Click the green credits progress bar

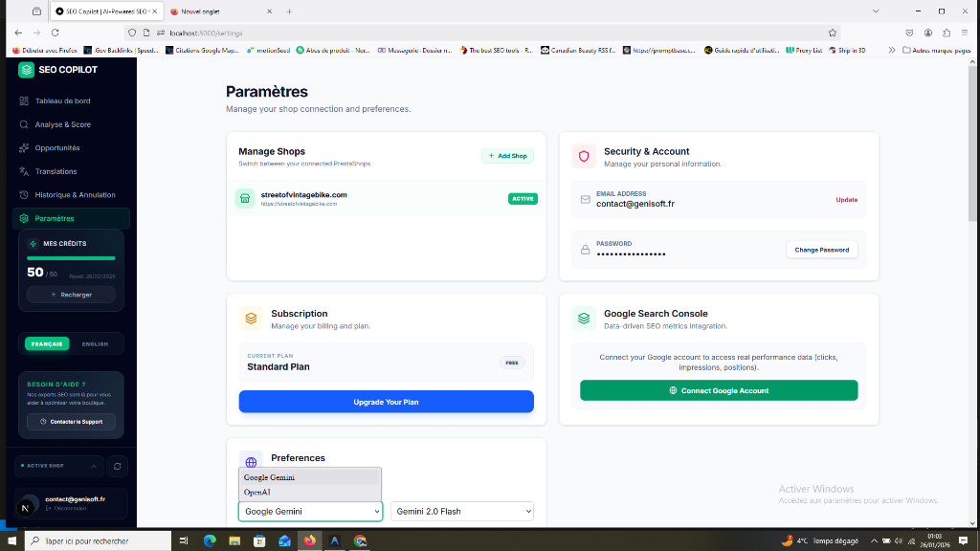71,258
